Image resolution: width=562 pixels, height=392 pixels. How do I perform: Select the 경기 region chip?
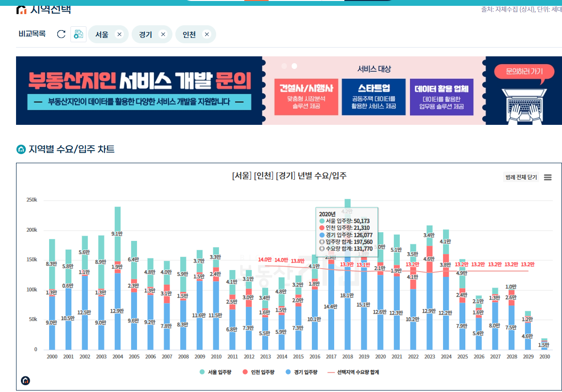click(152, 34)
